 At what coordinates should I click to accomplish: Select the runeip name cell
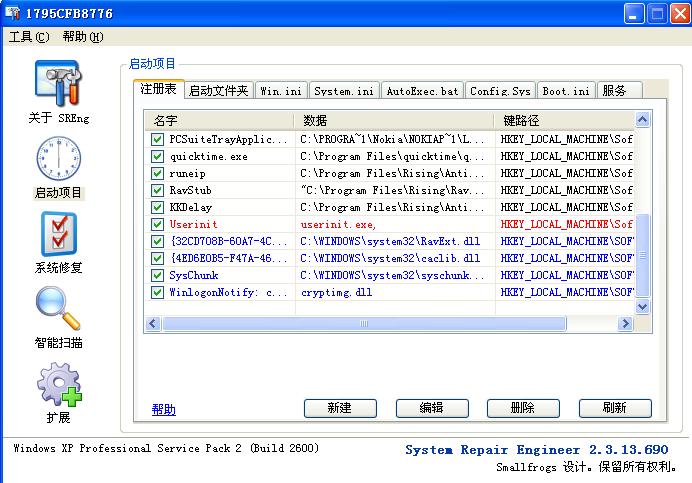(188, 174)
